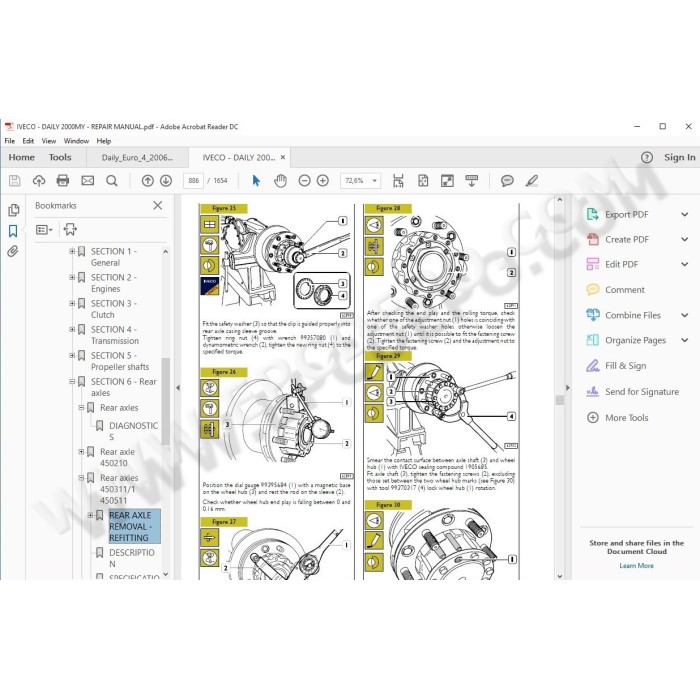Select the Highlight pen tool
The height and width of the screenshot is (700, 700).
coord(532,180)
